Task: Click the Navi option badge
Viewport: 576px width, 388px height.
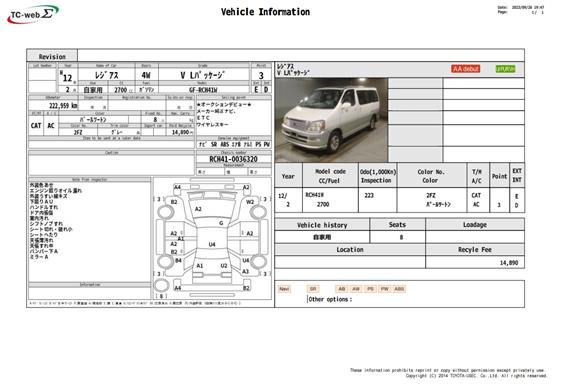Action: (x=284, y=289)
